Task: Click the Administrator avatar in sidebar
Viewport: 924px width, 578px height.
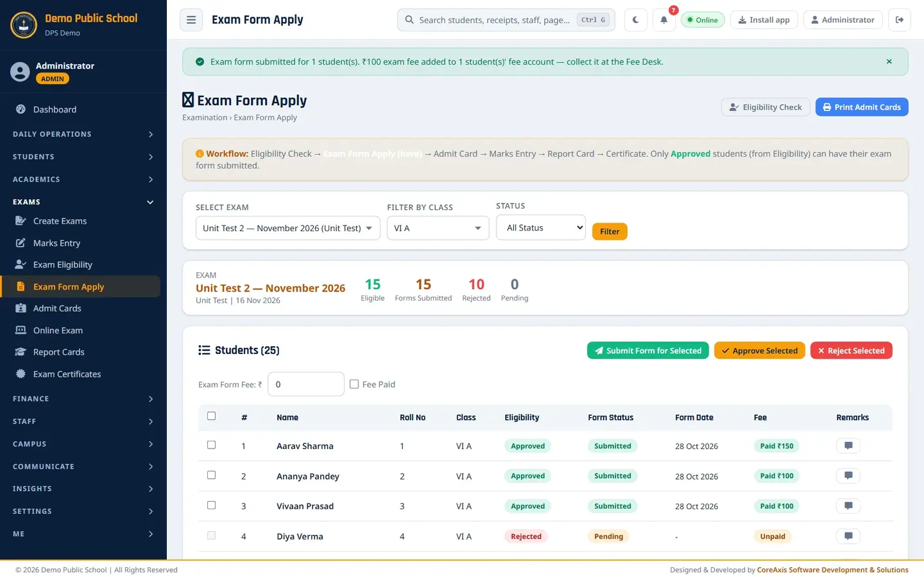Action: [20, 72]
